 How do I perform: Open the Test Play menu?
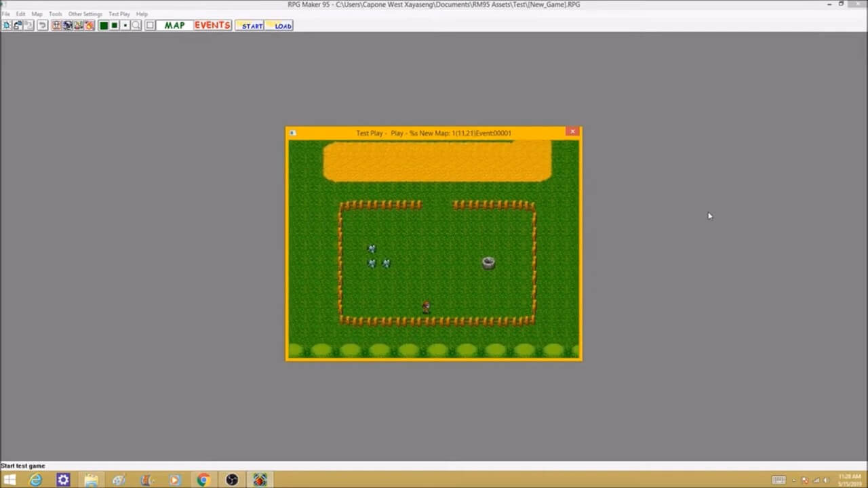(x=119, y=14)
